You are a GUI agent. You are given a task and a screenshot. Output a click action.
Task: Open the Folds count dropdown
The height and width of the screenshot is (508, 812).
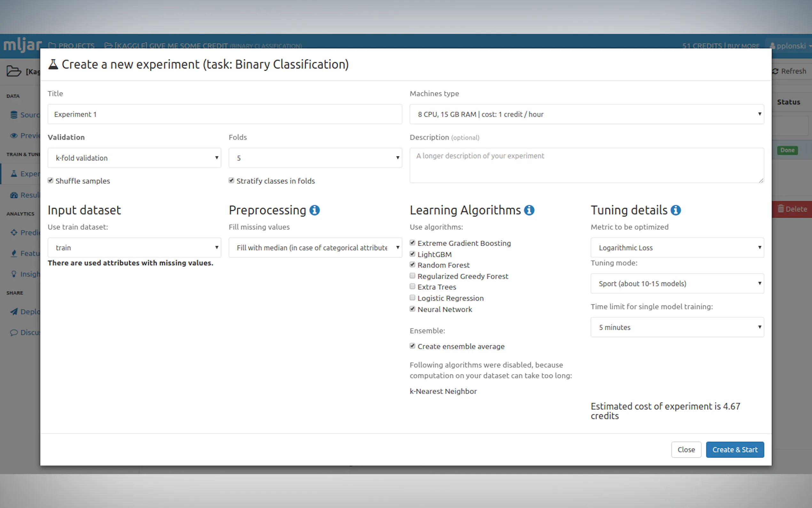click(315, 158)
